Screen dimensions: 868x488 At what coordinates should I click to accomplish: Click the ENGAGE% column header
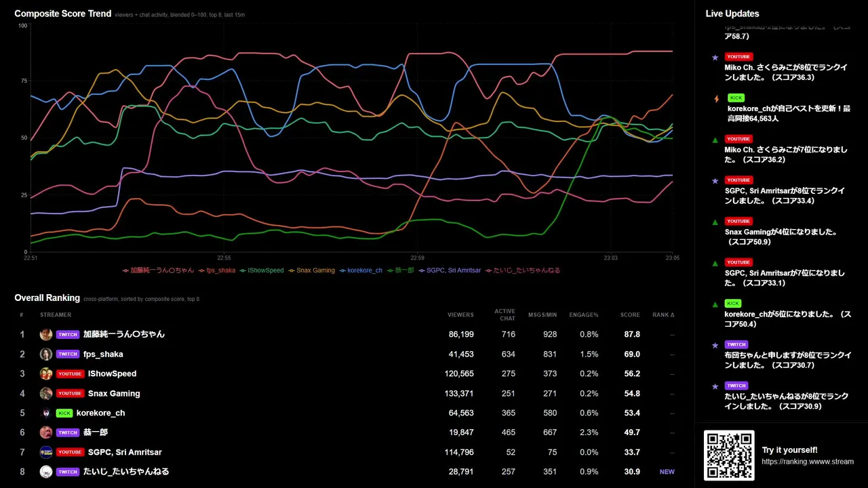coord(584,315)
